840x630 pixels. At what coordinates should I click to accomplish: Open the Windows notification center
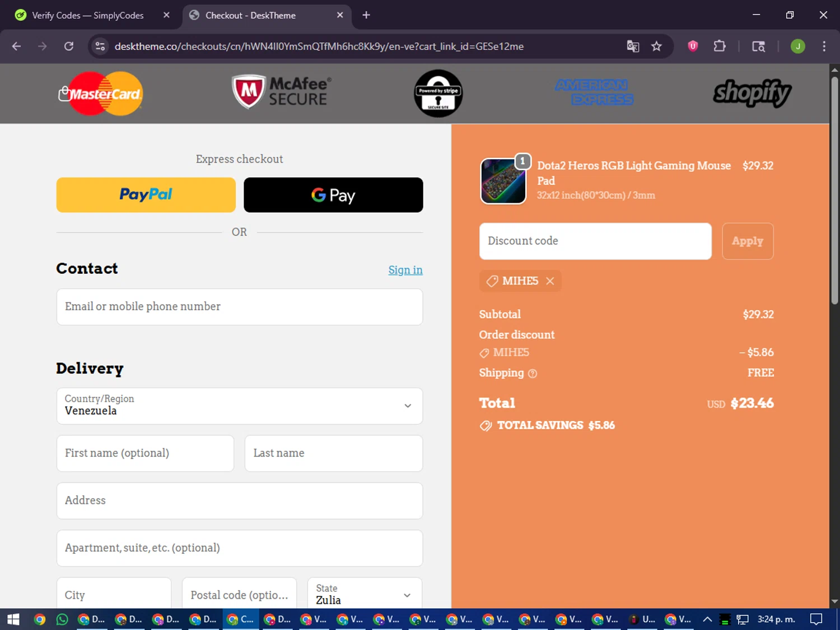point(816,619)
